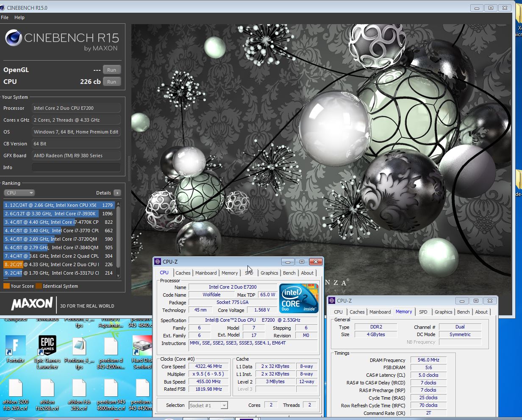
Task: Open the File menu in Cinebench
Action: [5, 17]
